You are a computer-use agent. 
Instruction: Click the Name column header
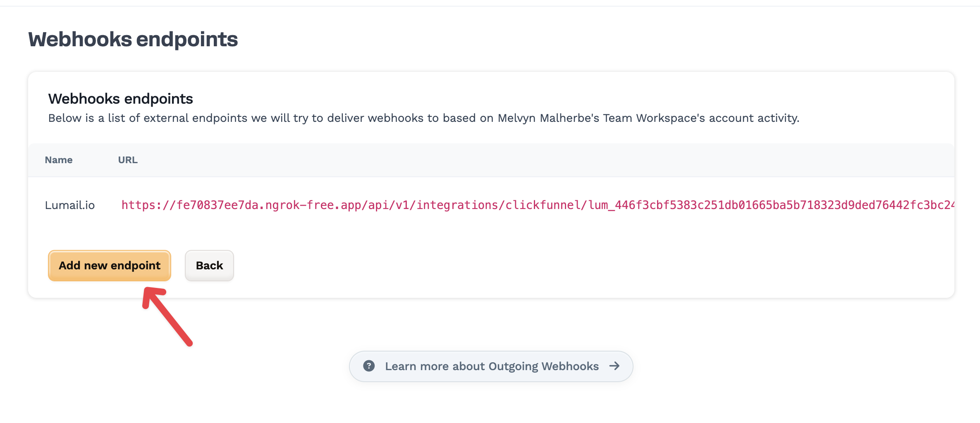pos(59,160)
